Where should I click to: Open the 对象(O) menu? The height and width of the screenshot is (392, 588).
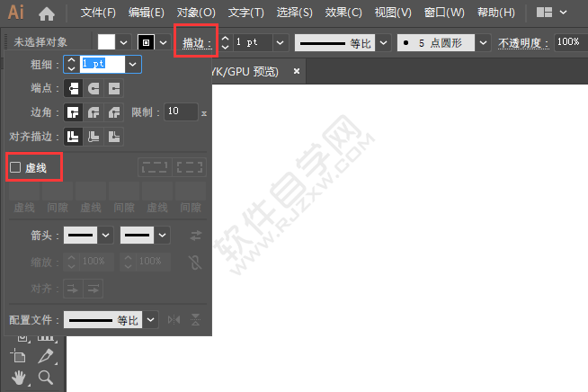coord(196,13)
